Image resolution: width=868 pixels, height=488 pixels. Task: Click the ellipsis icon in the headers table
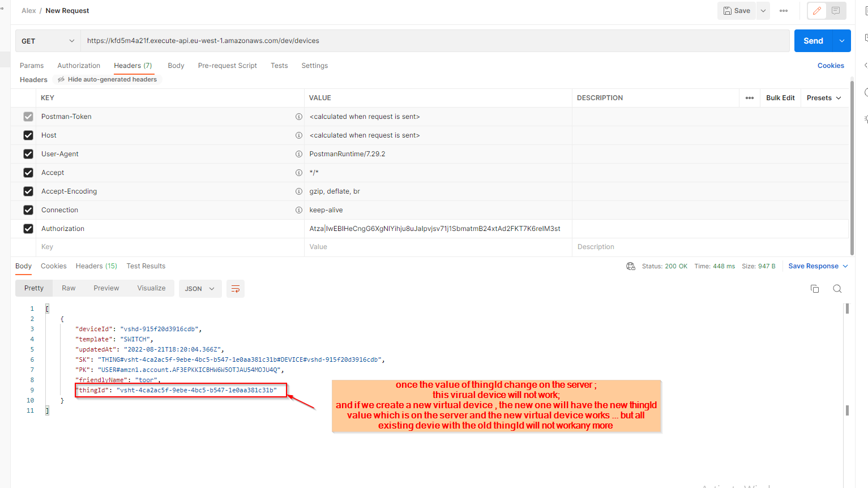(749, 97)
